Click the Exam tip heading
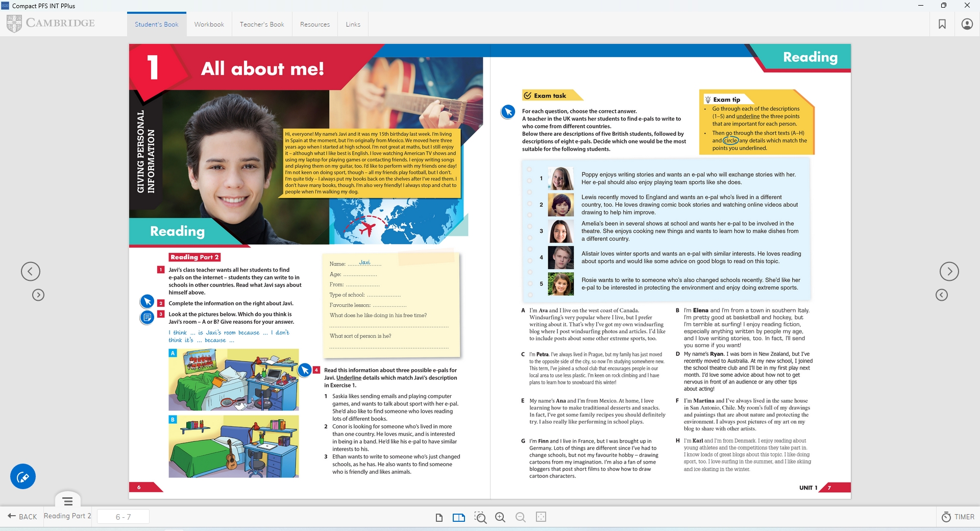The image size is (980, 531). pyautogui.click(x=726, y=100)
